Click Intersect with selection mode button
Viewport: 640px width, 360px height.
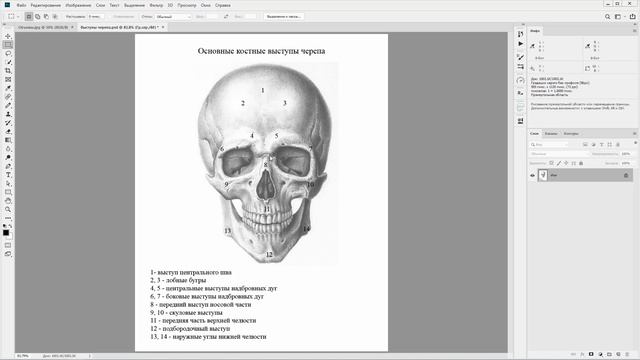tap(55, 17)
